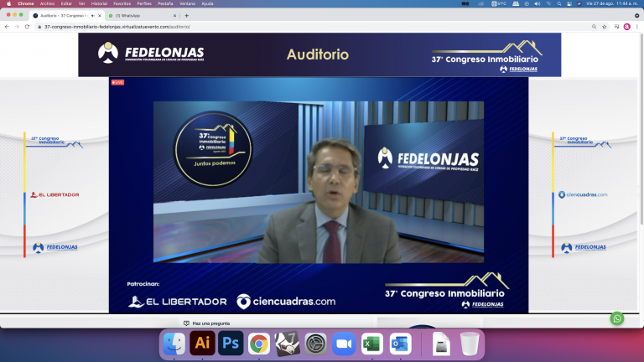The image size is (644, 362).
Task: Open the Perfiles menu
Action: pyautogui.click(x=144, y=3)
